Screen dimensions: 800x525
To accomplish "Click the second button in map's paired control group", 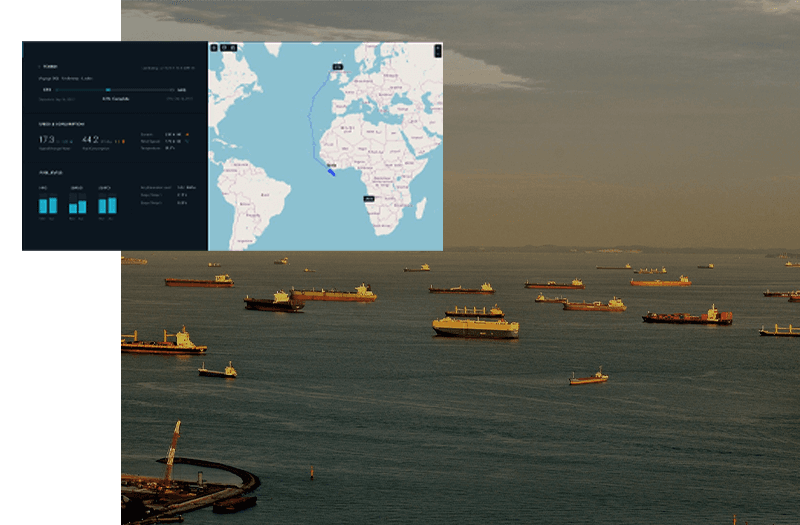I will 233,47.
